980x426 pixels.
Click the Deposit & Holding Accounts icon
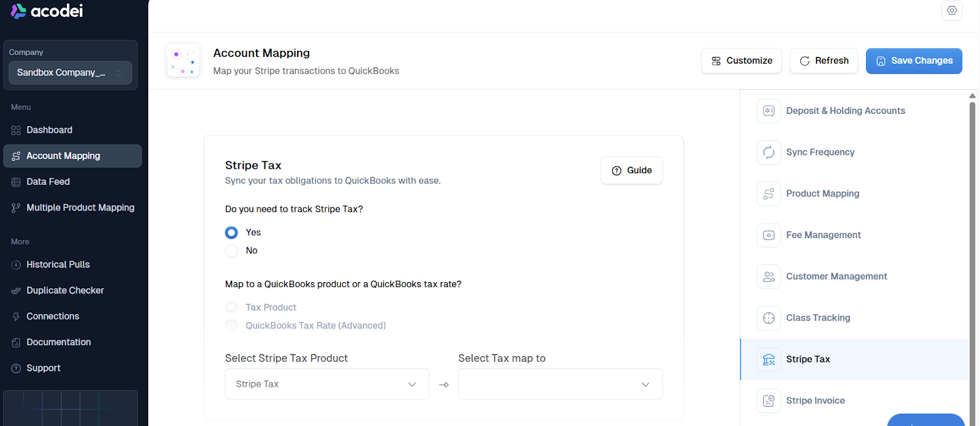[x=769, y=111]
